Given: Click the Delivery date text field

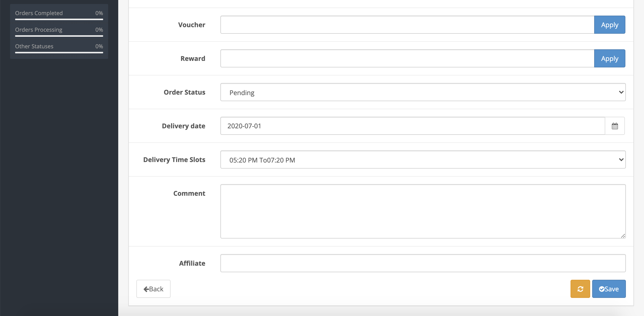Looking at the screenshot, I should (413, 126).
